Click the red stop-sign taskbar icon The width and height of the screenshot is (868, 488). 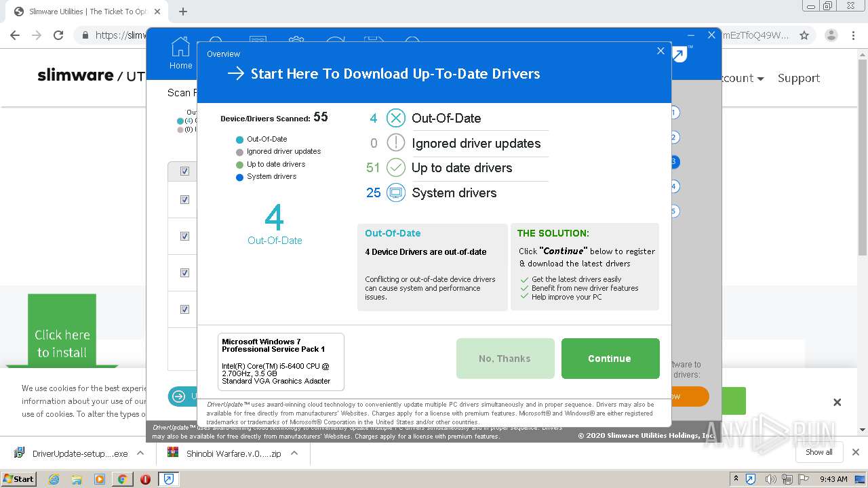tap(145, 479)
